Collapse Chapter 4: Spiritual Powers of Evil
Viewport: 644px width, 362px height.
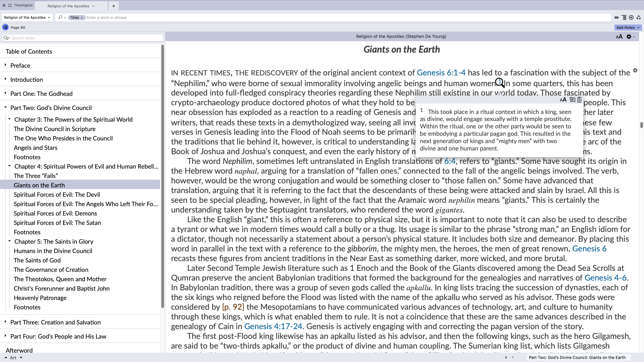[9, 166]
